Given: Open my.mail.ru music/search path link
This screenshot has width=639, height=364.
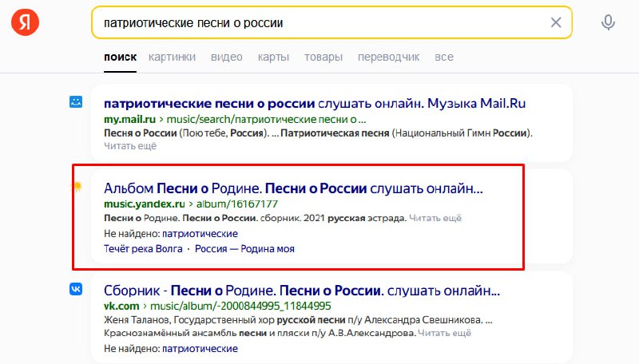Looking at the screenshot, I should [267, 119].
